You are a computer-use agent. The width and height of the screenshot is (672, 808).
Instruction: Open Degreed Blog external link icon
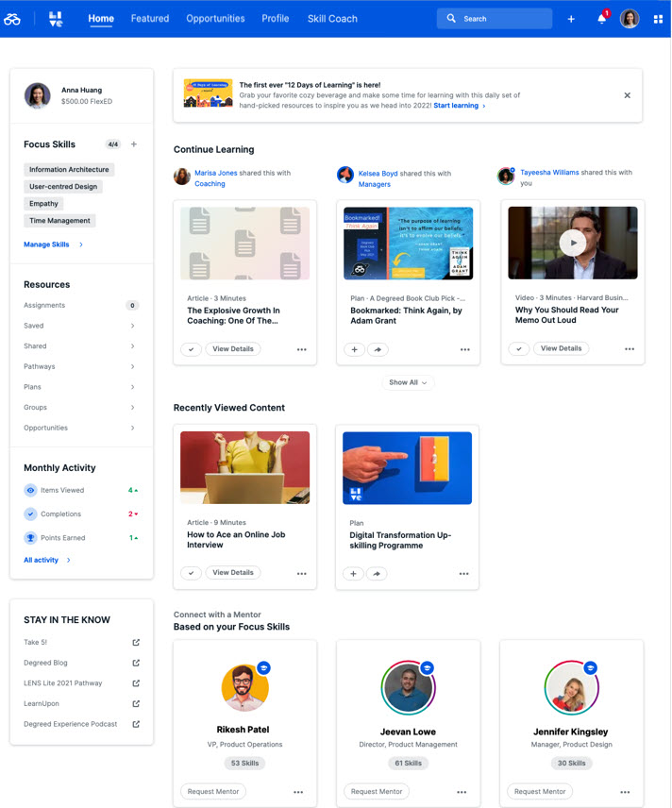click(x=136, y=663)
